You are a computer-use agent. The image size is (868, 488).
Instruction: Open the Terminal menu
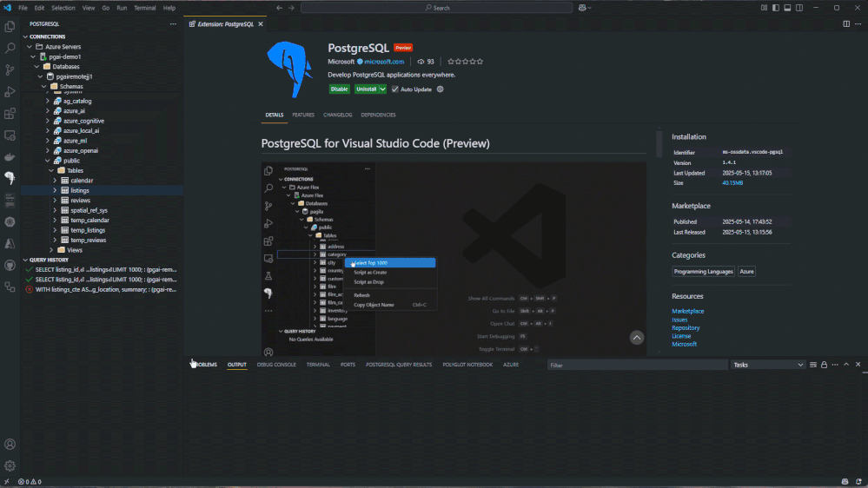point(144,8)
